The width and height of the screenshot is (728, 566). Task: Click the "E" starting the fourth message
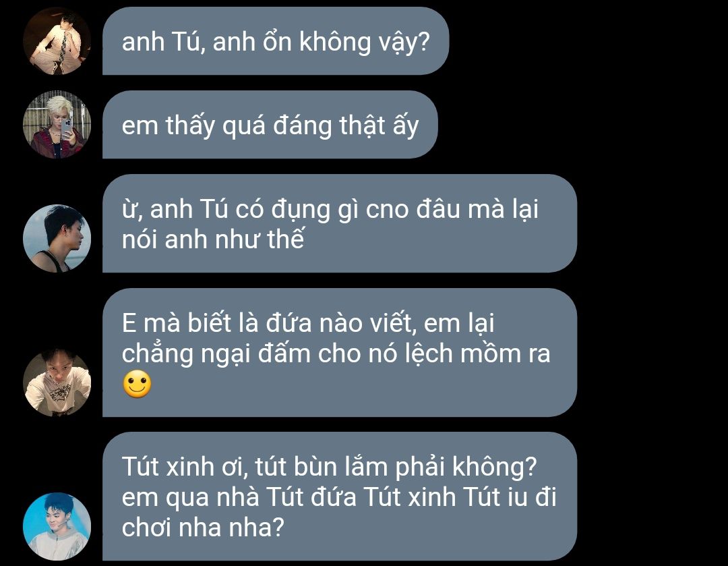pyautogui.click(x=129, y=323)
